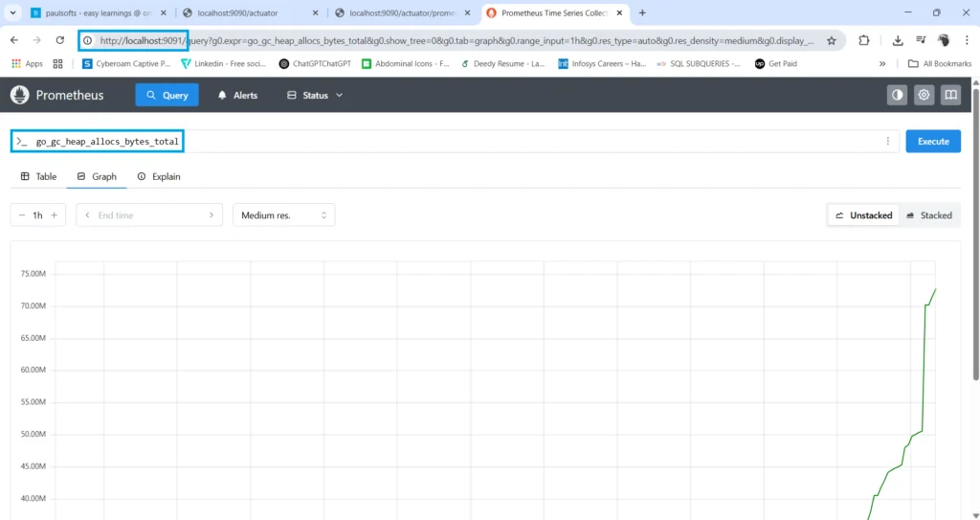The height and width of the screenshot is (520, 980).
Task: Click the expression query input field
Action: [455, 142]
